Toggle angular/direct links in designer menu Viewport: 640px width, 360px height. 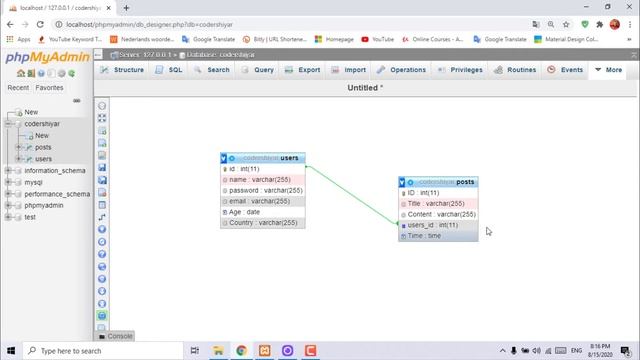click(102, 267)
